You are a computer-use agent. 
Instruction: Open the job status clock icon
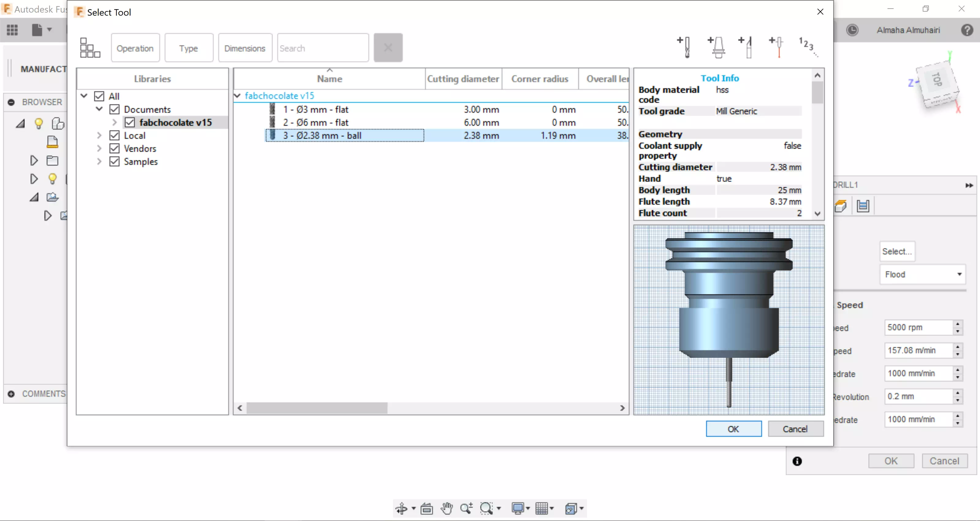[852, 30]
